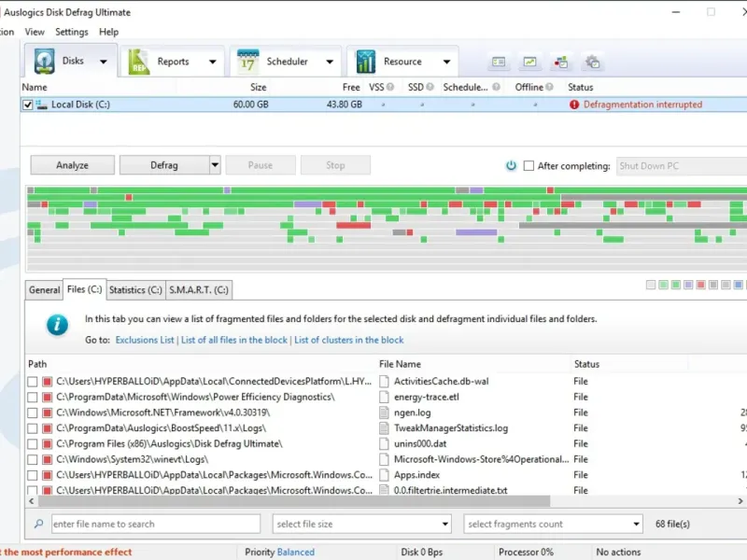Click the gear settings toolbar icon

tap(592, 62)
